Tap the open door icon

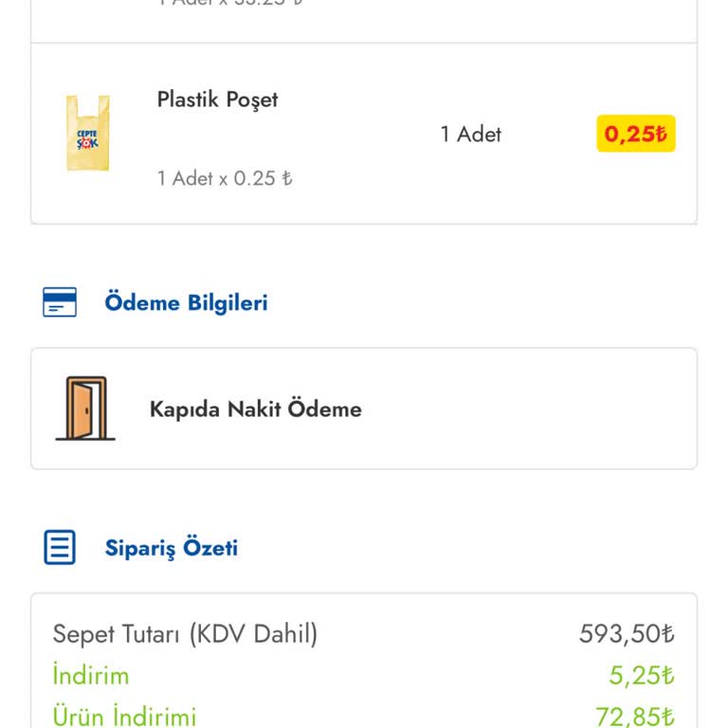pos(85,409)
